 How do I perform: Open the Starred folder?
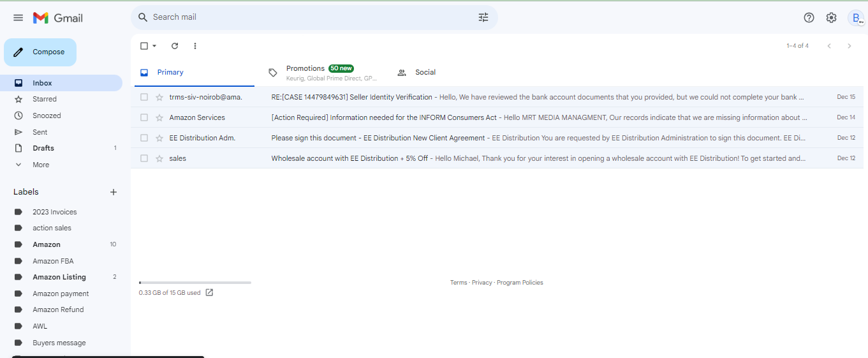61,99
